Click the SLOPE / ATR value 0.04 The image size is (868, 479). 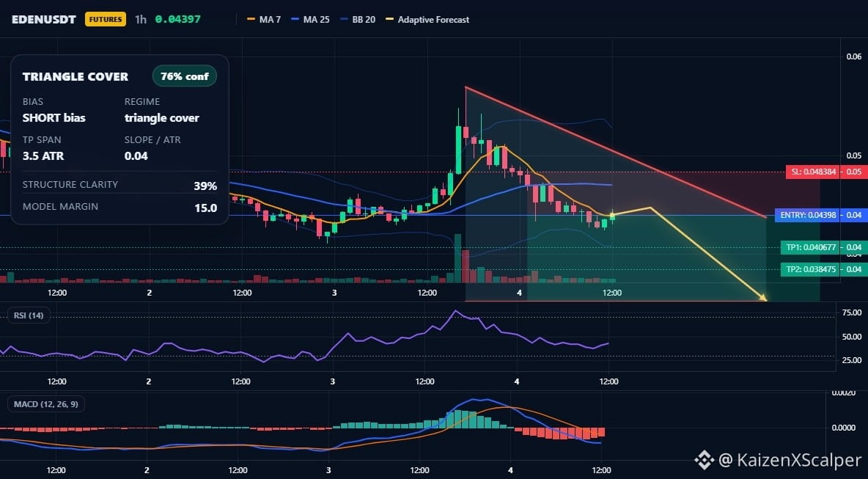[x=136, y=156]
